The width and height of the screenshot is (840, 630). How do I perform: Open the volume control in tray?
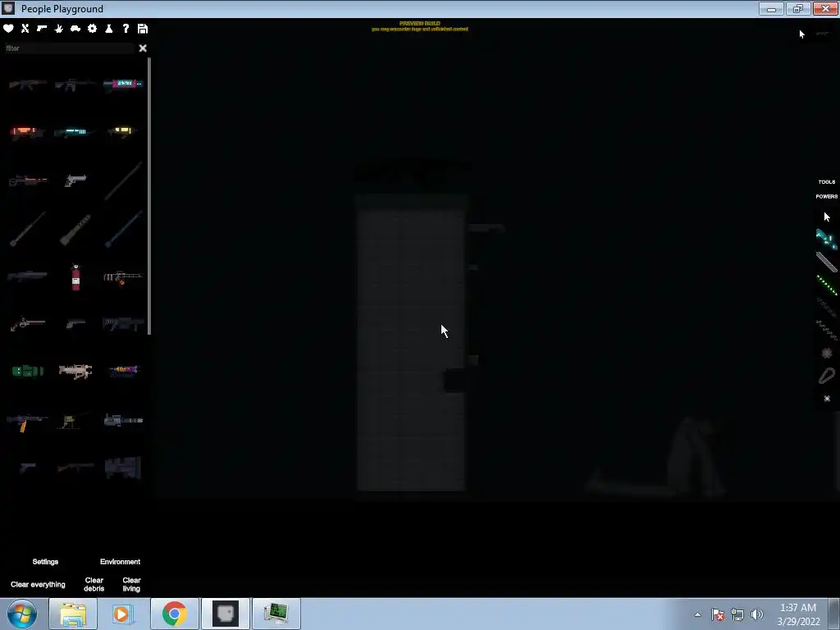(x=757, y=614)
